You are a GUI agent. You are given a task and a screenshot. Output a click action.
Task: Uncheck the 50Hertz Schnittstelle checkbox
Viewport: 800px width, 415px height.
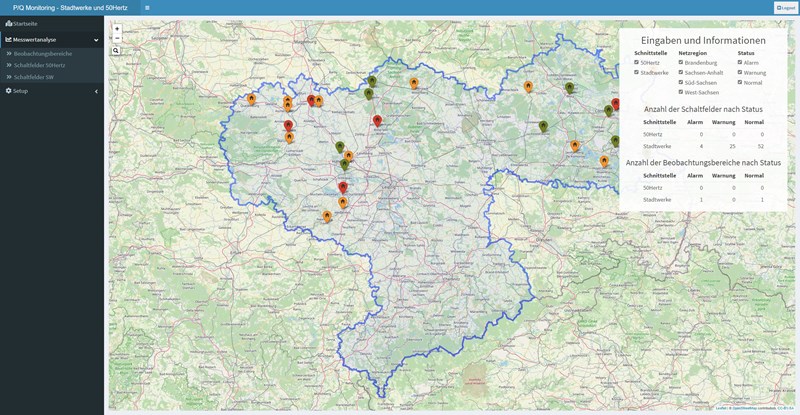point(636,62)
